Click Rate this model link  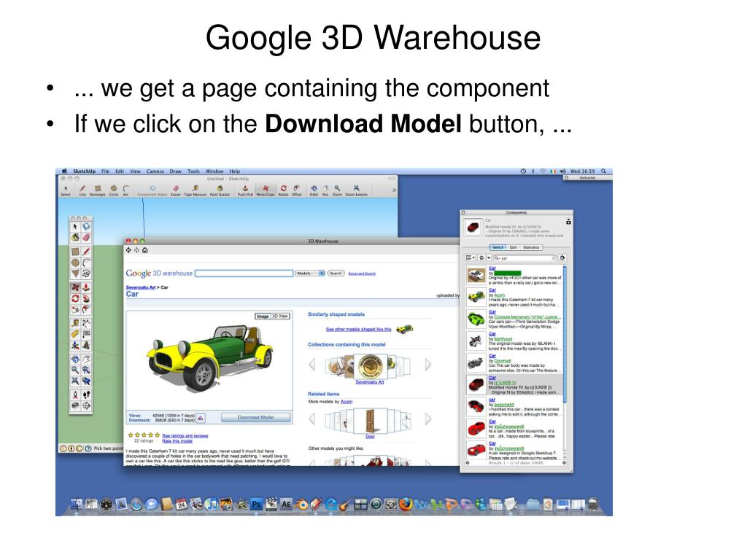click(177, 441)
